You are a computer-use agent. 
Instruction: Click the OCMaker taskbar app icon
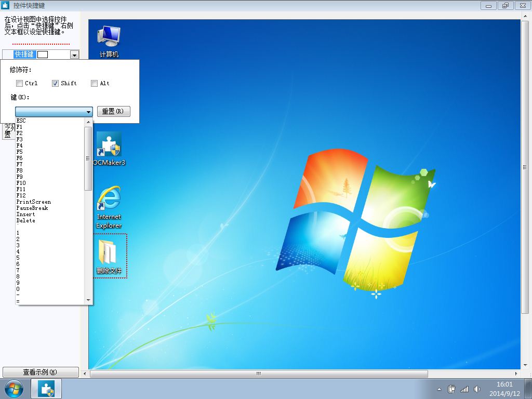coord(46,389)
